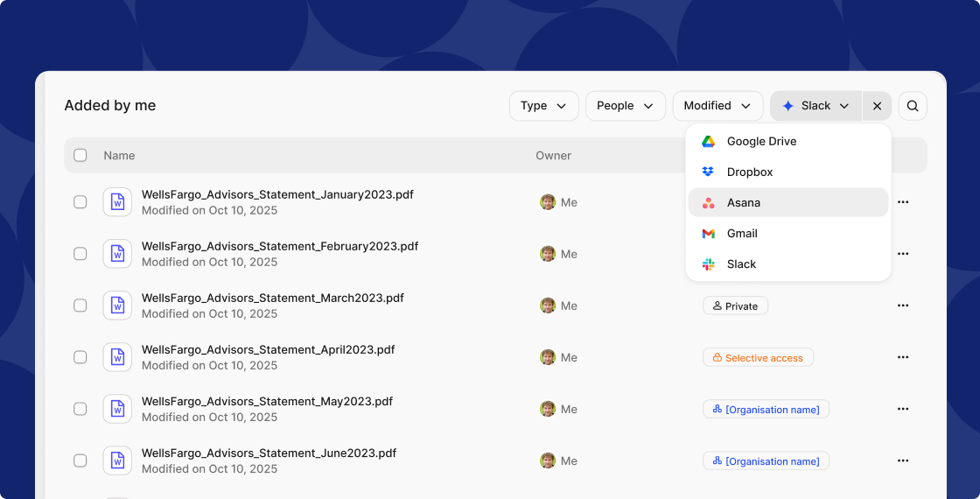Viewport: 980px width, 499px height.
Task: Click file icon of May2023 statement
Action: [117, 409]
